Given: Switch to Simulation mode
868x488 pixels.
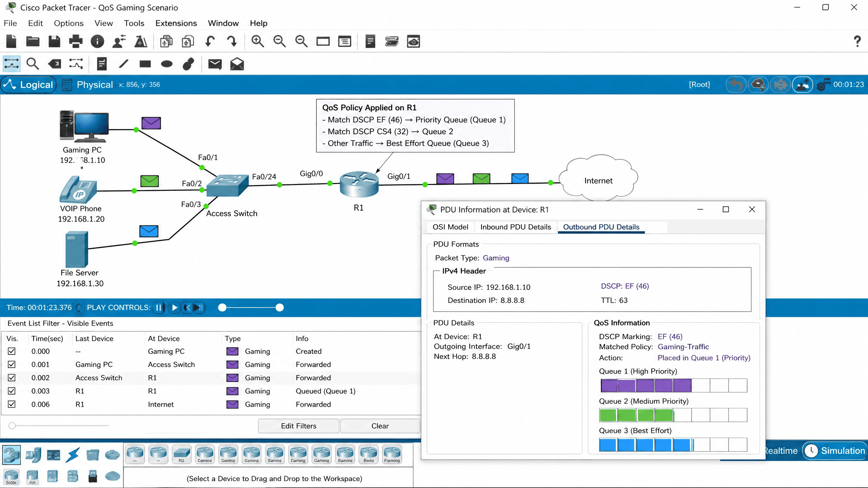Looking at the screenshot, I should [835, 451].
